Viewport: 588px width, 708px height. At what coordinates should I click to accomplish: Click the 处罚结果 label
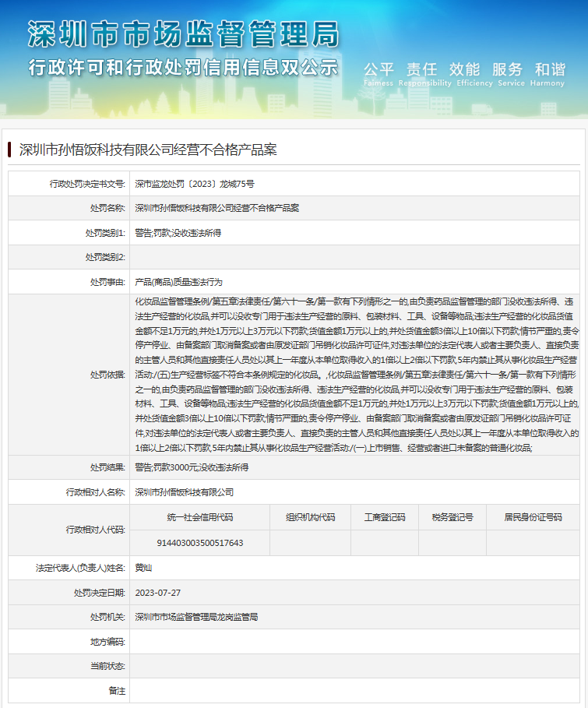click(107, 467)
